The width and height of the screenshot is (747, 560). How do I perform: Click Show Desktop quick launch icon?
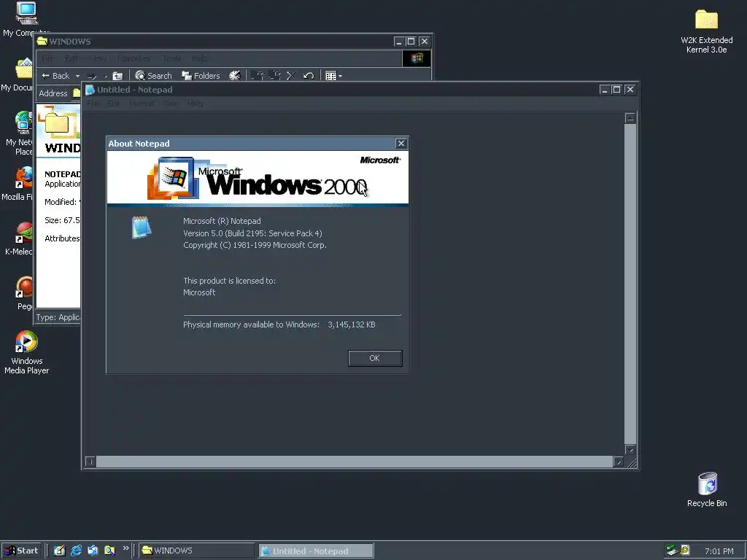(59, 551)
